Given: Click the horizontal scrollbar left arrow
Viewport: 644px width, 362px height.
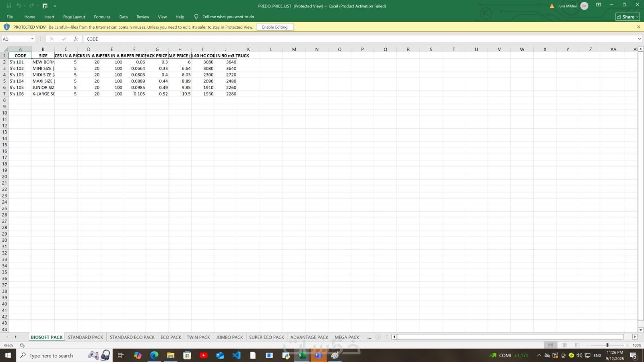Looking at the screenshot, I should [x=394, y=337].
